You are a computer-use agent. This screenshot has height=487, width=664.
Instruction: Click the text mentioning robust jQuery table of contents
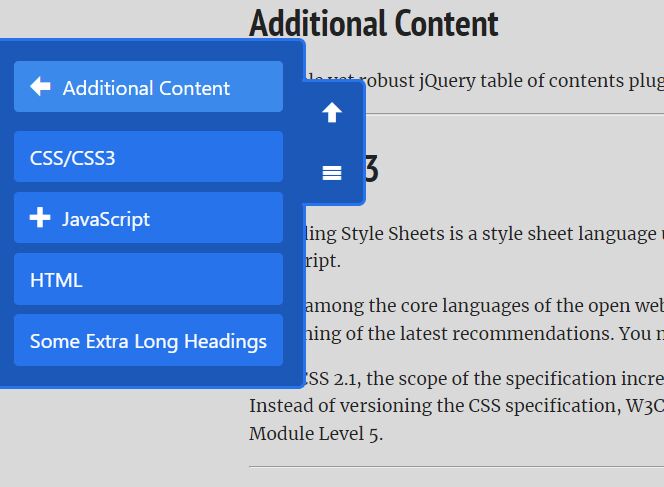pos(484,80)
